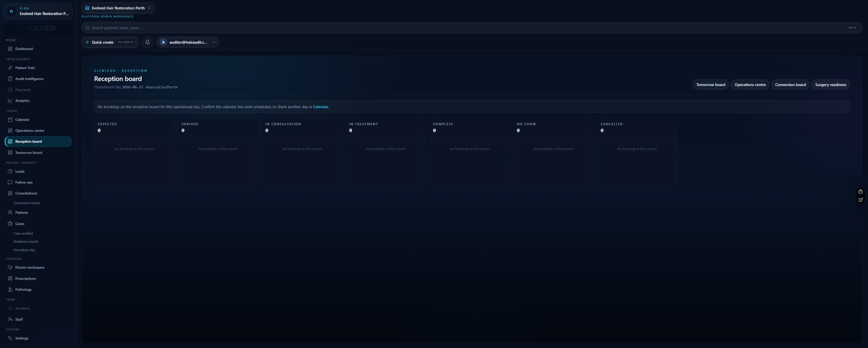This screenshot has height=348, width=868.
Task: Open the Patient Twin sidebar icon
Action: click(x=10, y=68)
